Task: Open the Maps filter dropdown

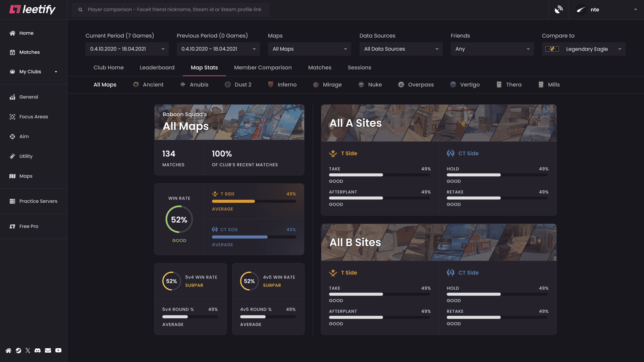Action: (309, 49)
